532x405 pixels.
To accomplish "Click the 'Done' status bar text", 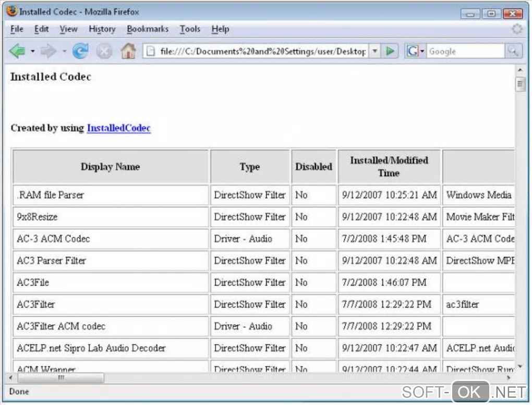I will [x=19, y=392].
